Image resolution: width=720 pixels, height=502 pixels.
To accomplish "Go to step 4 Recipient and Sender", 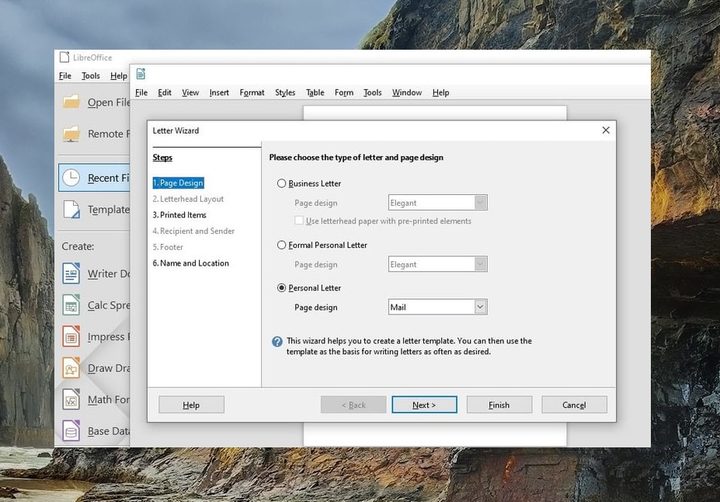I will click(x=194, y=231).
